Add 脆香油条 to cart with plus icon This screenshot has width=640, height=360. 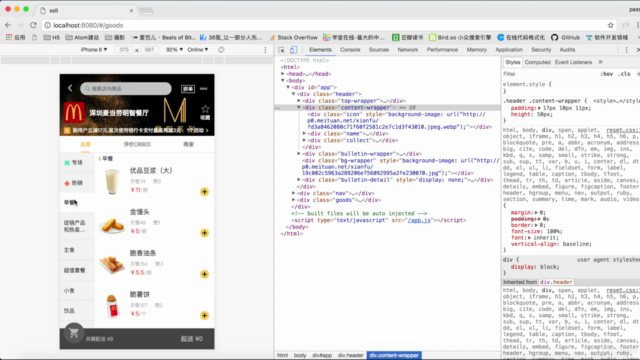point(204,274)
